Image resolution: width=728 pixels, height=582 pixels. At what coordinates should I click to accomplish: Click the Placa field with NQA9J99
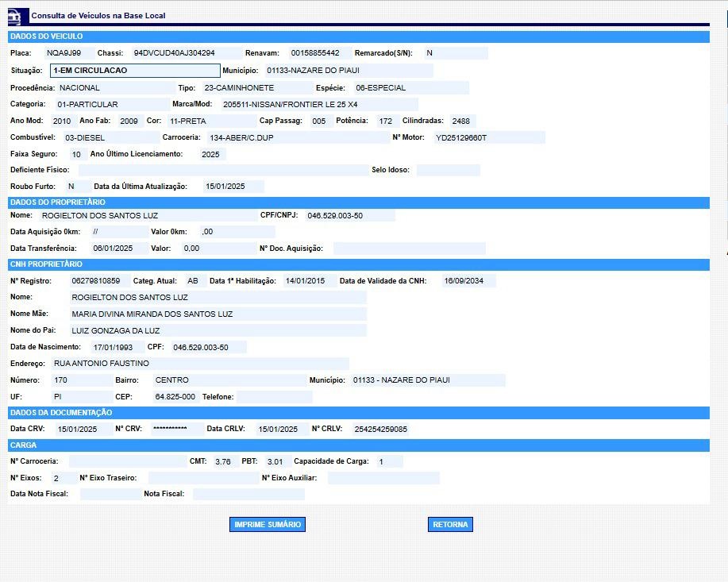[67, 53]
